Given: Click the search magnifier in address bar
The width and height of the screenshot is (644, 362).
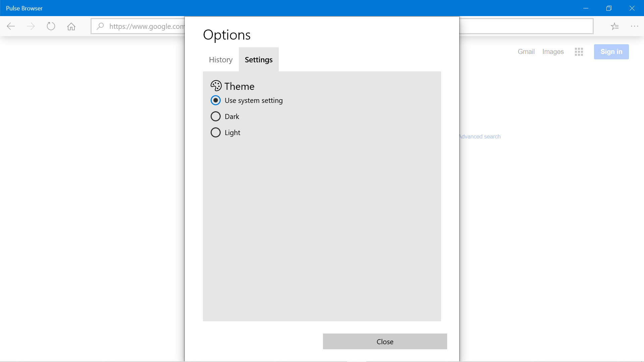Looking at the screenshot, I should pyautogui.click(x=100, y=26).
